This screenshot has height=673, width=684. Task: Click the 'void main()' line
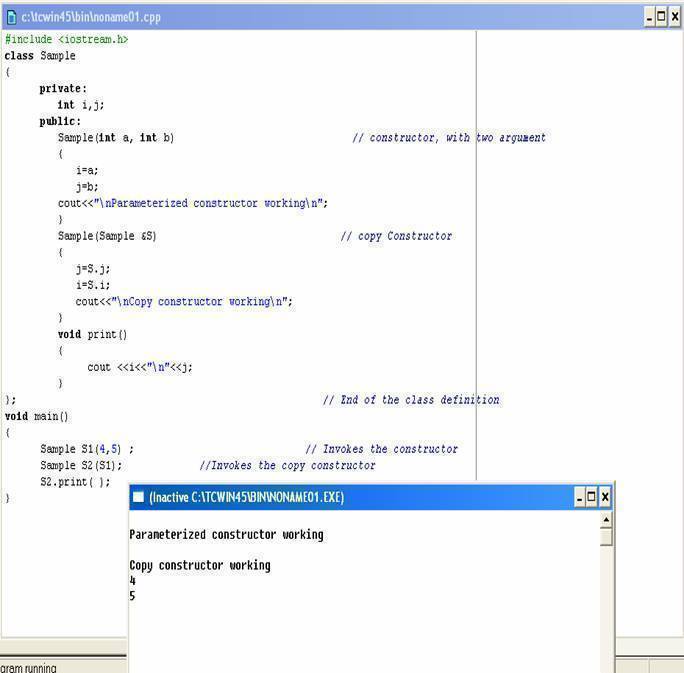[x=36, y=416]
